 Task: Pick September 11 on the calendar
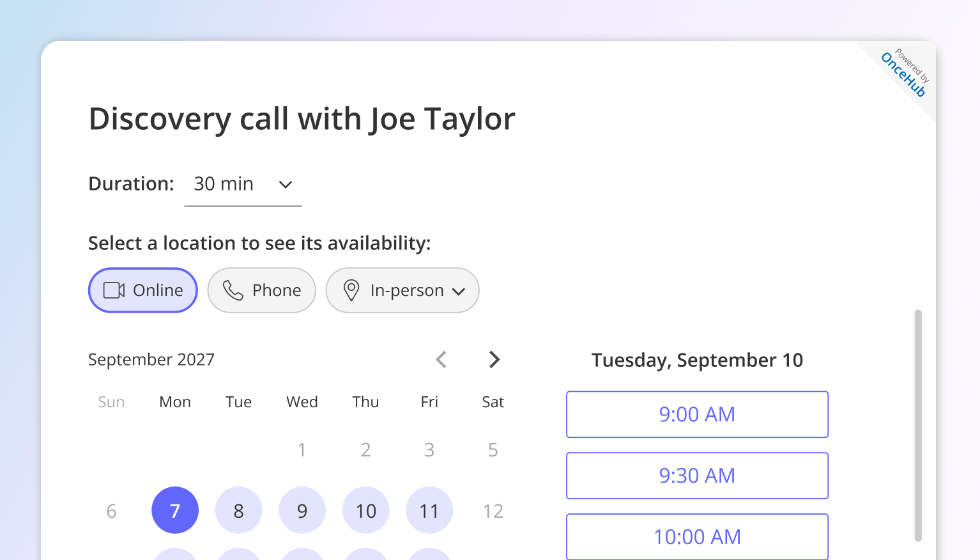tap(429, 510)
